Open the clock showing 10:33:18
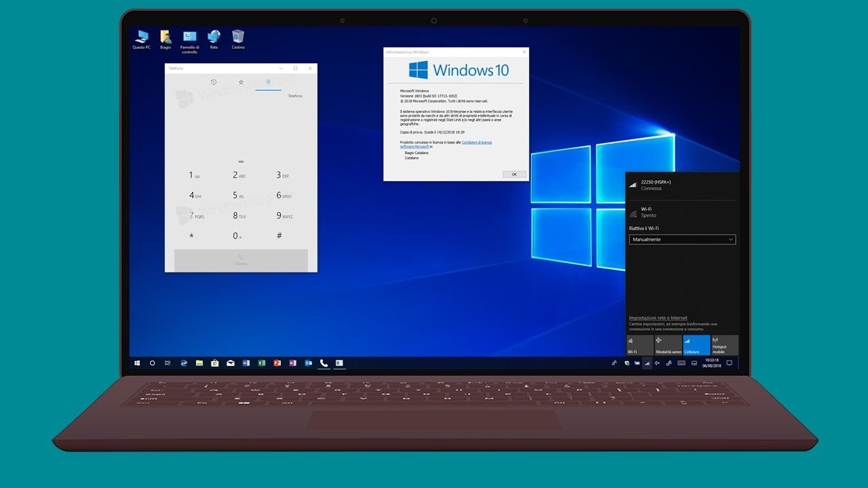Screen dimensions: 868x488 click(711, 363)
